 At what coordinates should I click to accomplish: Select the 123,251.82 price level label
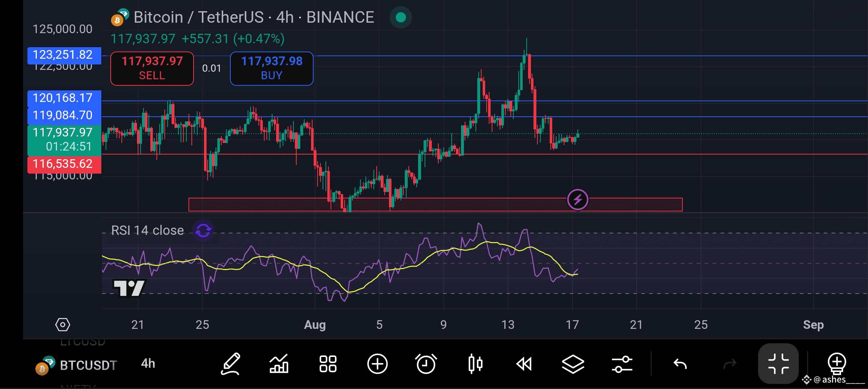point(64,55)
